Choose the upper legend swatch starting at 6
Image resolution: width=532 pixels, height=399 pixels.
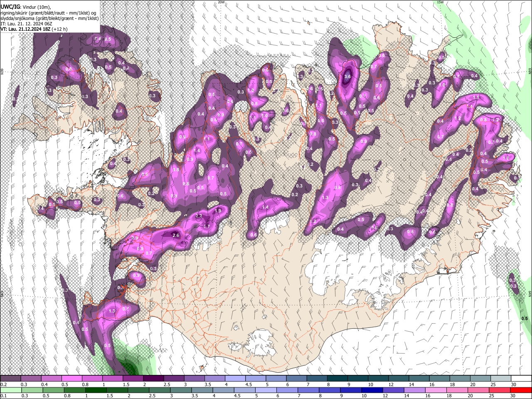pyautogui.click(x=297, y=378)
